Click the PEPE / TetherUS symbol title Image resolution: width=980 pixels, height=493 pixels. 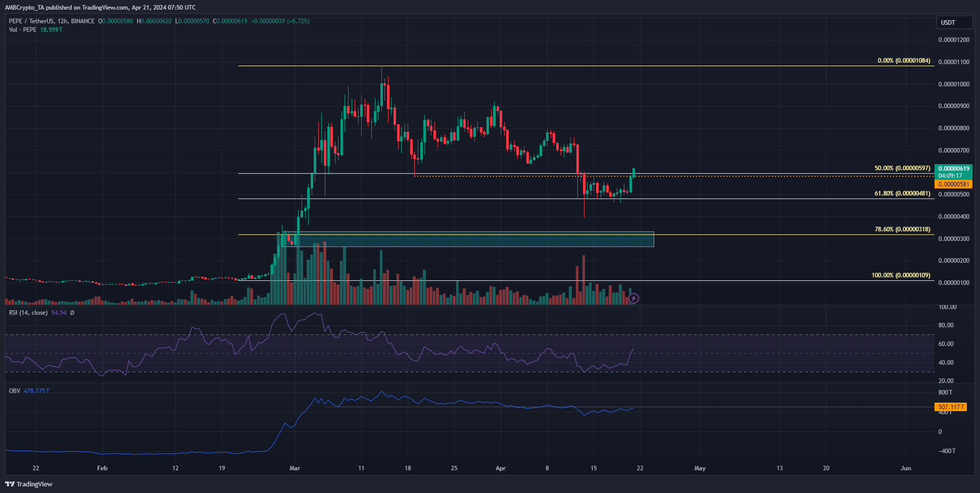point(52,21)
